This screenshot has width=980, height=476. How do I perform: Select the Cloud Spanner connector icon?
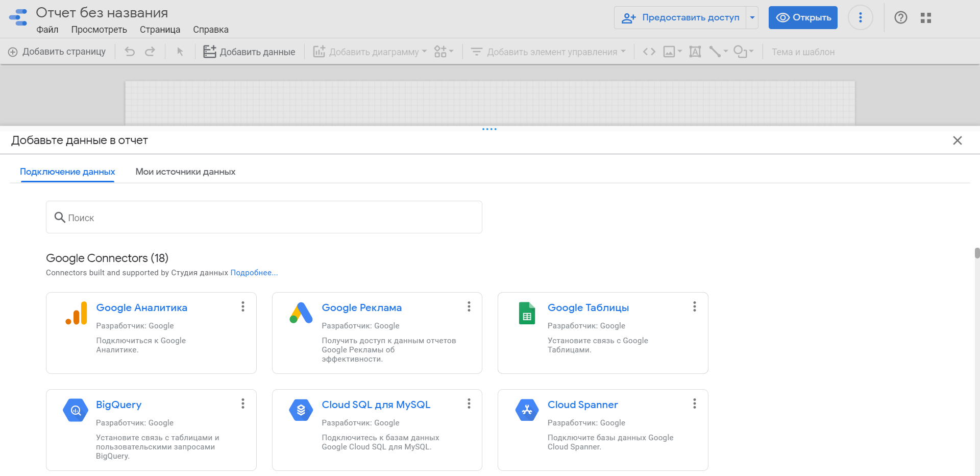527,410
